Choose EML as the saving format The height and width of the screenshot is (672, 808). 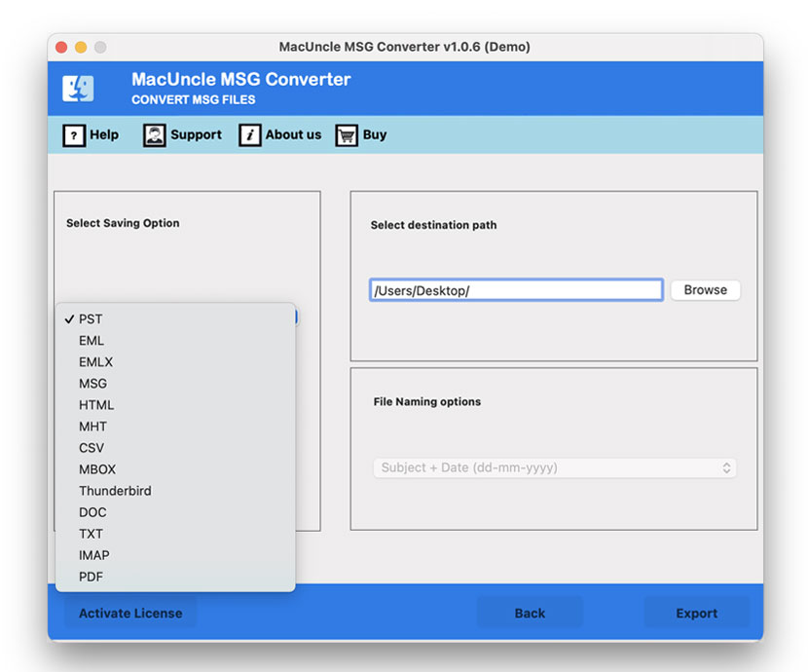[92, 340]
